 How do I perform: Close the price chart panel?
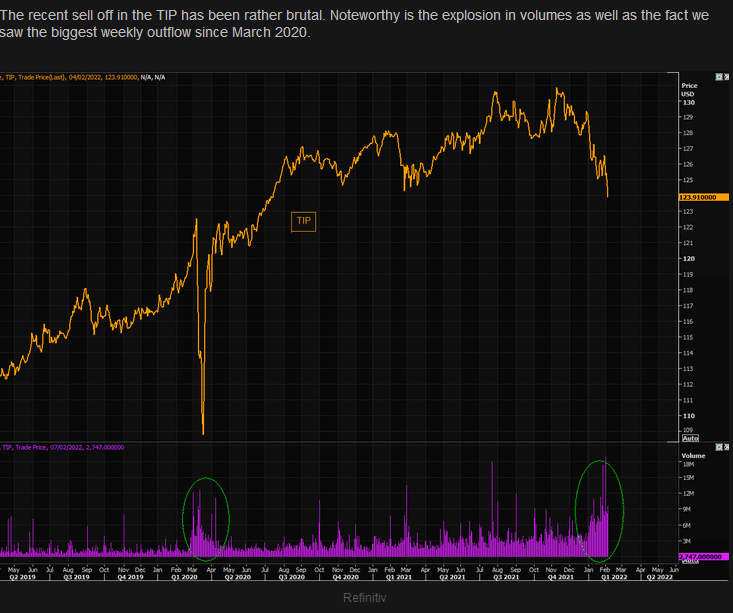[726, 77]
